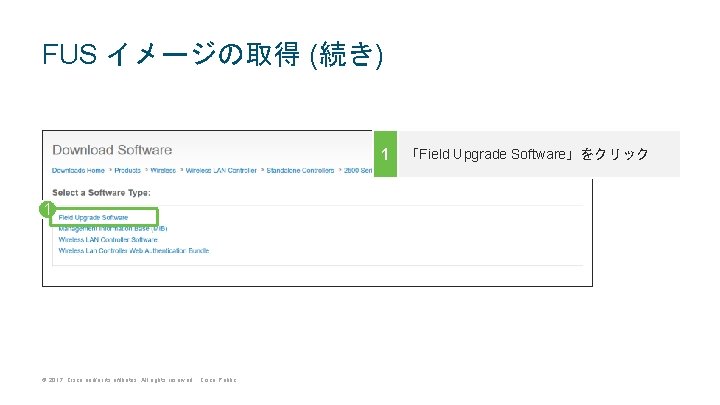Screen dimensions: 720x405
Task: Click the Field Upgrade Software link
Action: 93,217
